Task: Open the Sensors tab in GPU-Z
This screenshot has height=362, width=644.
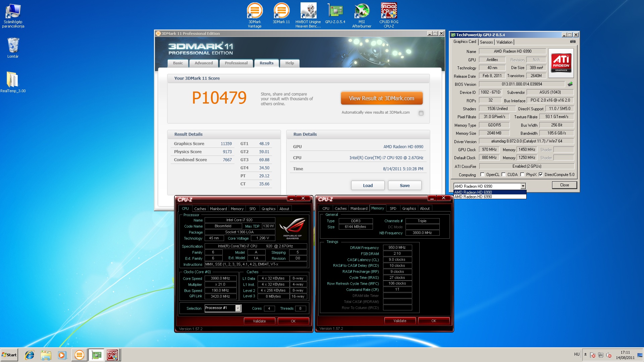Action: (486, 42)
